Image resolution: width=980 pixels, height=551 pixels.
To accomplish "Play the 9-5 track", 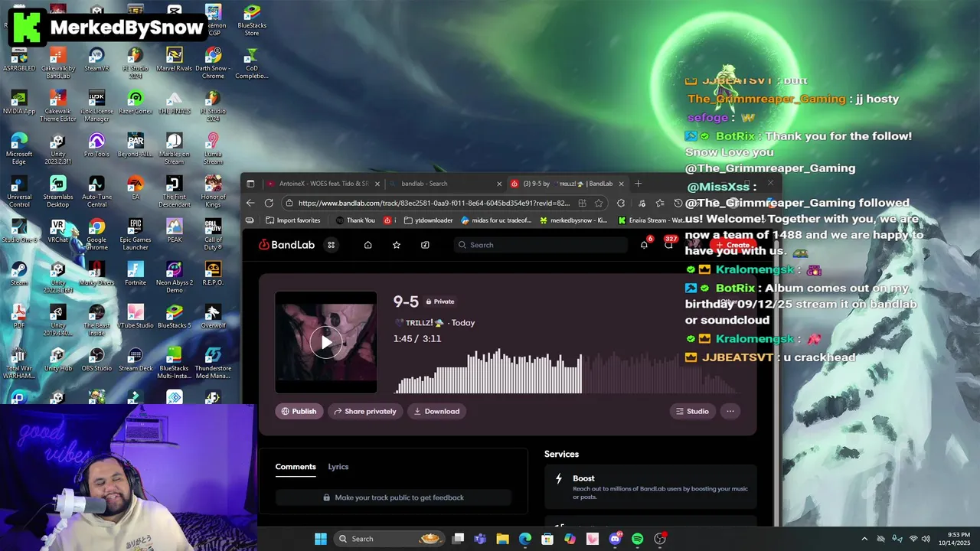I will pyautogui.click(x=326, y=342).
